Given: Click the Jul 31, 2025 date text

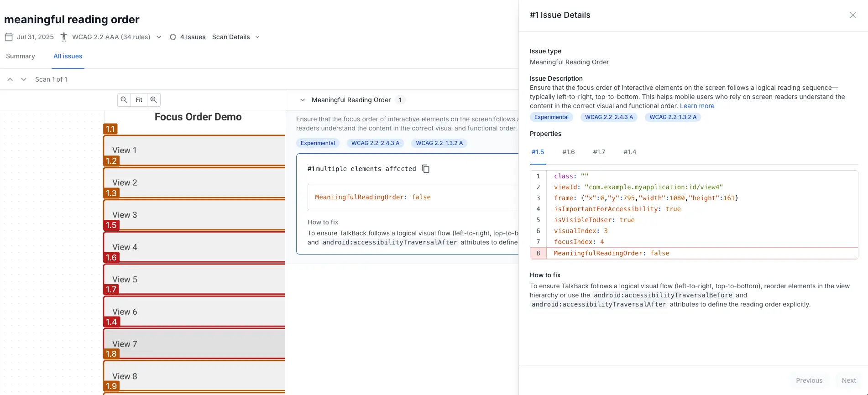Looking at the screenshot, I should (35, 37).
